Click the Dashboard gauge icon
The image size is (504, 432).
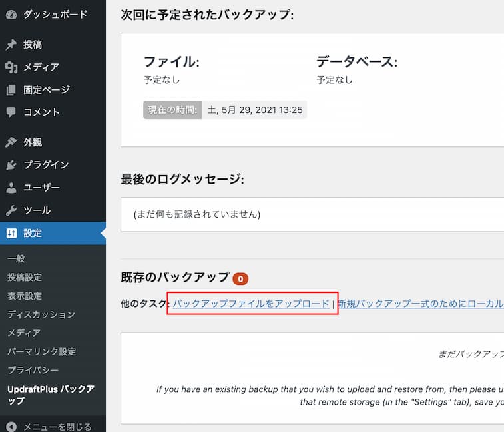pos(11,14)
